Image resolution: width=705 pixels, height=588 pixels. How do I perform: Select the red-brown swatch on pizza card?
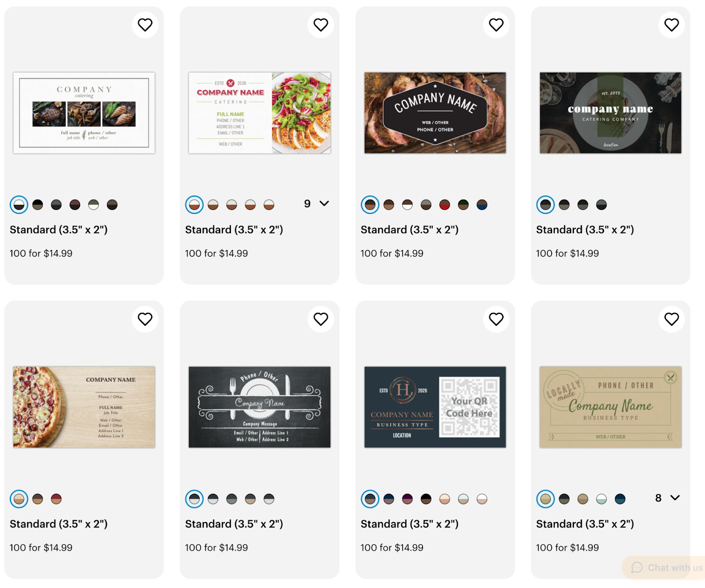tap(56, 499)
